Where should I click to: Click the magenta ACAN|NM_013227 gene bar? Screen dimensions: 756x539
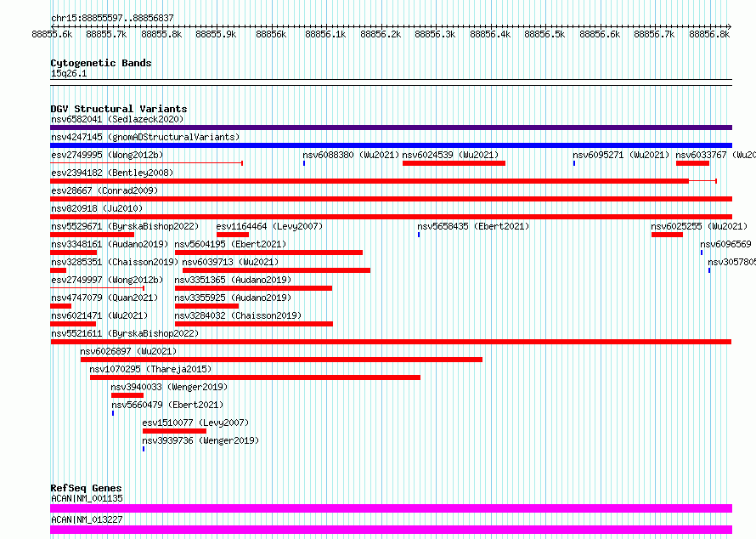click(x=391, y=530)
